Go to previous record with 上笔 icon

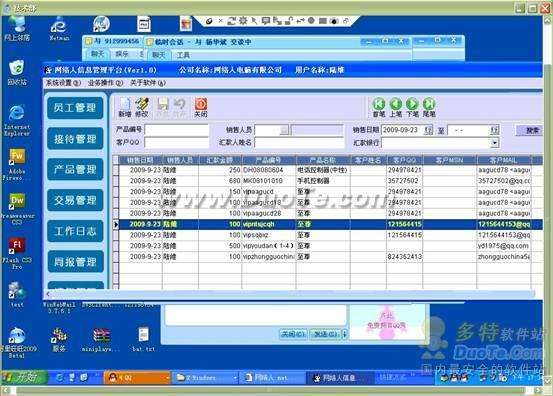(x=396, y=108)
